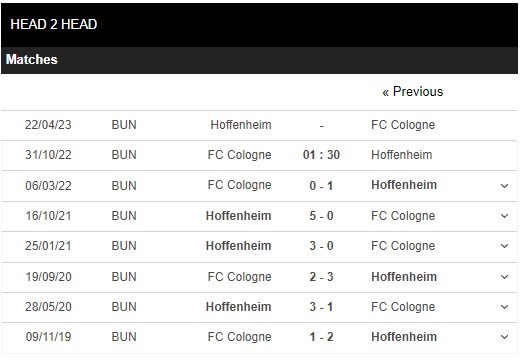Expand the 09/11/19 match row chevron
Viewport: 522px width, 361px height.
point(504,337)
